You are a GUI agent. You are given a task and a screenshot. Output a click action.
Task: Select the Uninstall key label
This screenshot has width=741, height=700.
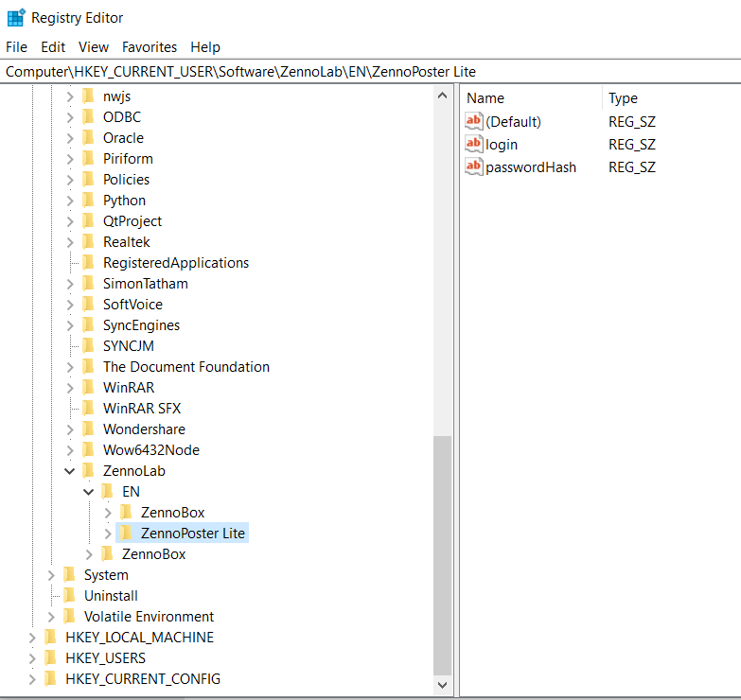point(111,596)
